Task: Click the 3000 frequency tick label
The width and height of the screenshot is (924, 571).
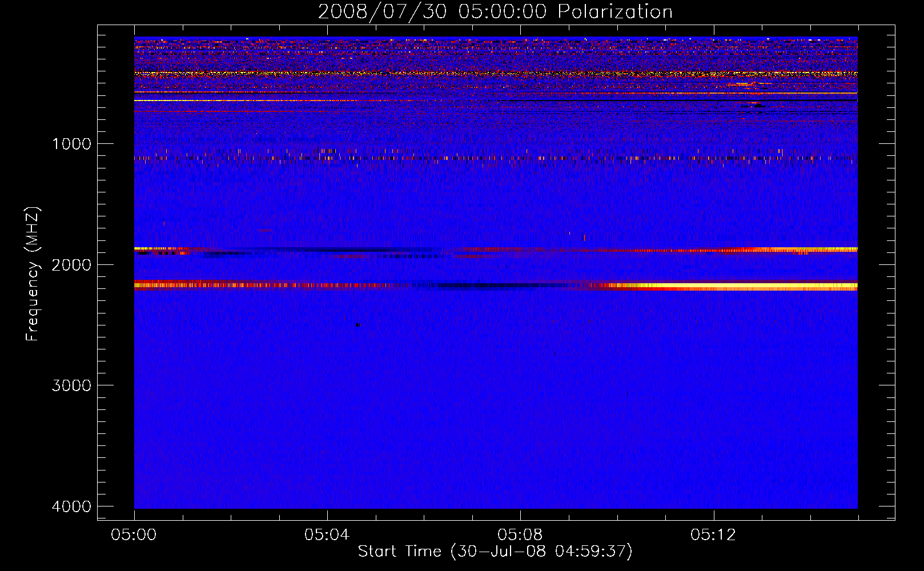Action: (71, 385)
